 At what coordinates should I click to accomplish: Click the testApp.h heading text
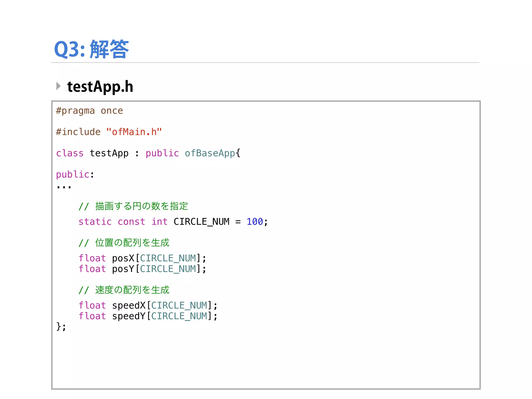tap(100, 87)
